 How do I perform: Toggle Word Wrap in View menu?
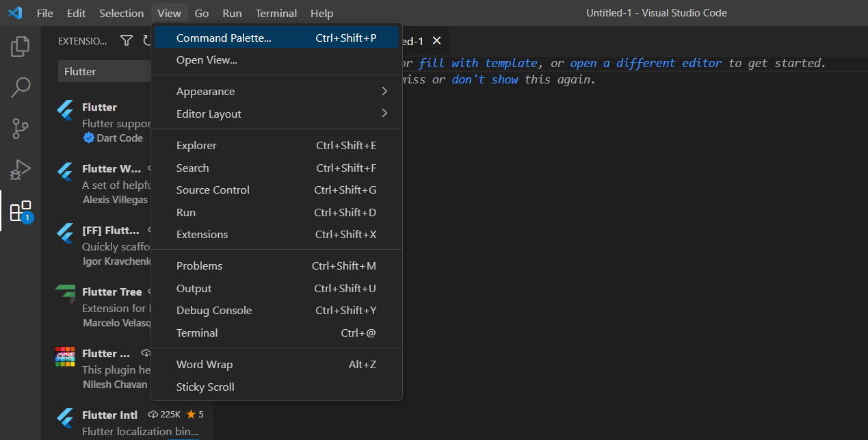[205, 365]
